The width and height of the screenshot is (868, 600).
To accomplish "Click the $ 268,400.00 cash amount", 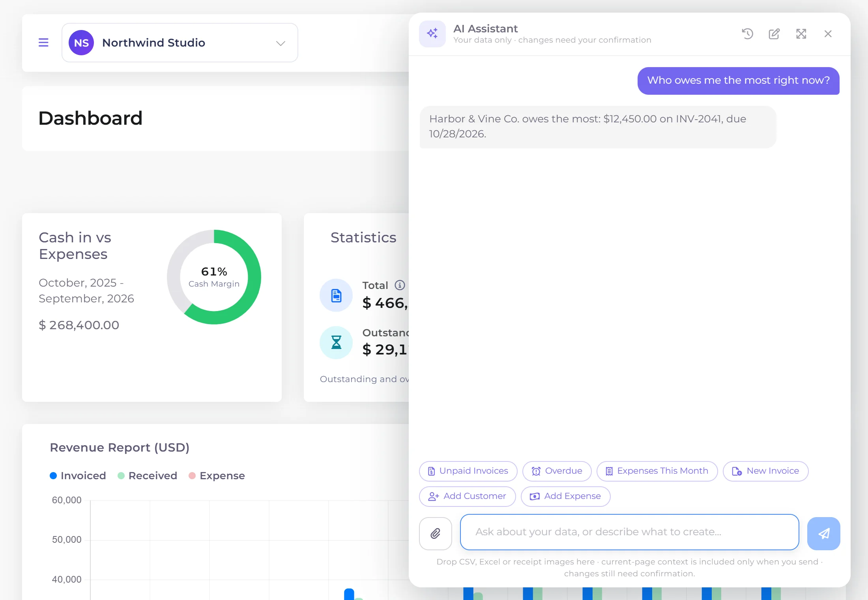I will [x=79, y=325].
